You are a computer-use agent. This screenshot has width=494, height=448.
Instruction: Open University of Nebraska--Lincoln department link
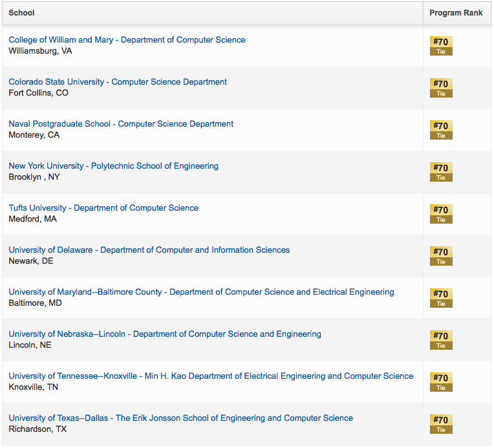[165, 334]
